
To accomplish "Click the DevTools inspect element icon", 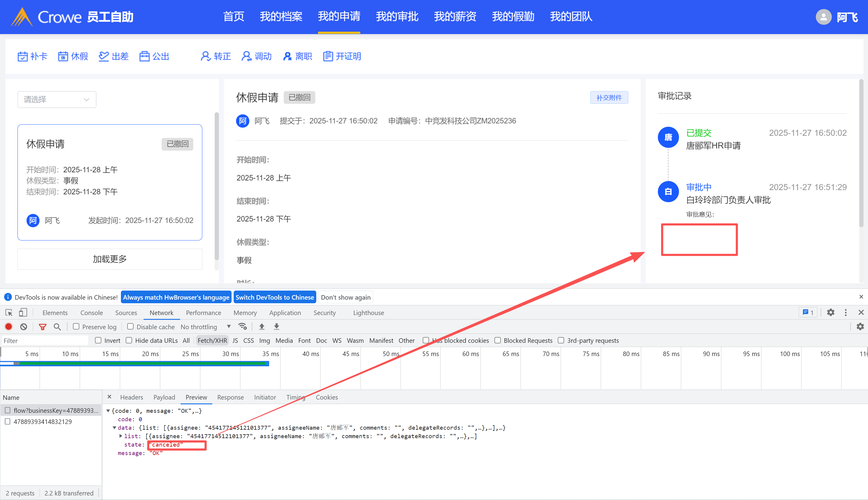I will [9, 313].
